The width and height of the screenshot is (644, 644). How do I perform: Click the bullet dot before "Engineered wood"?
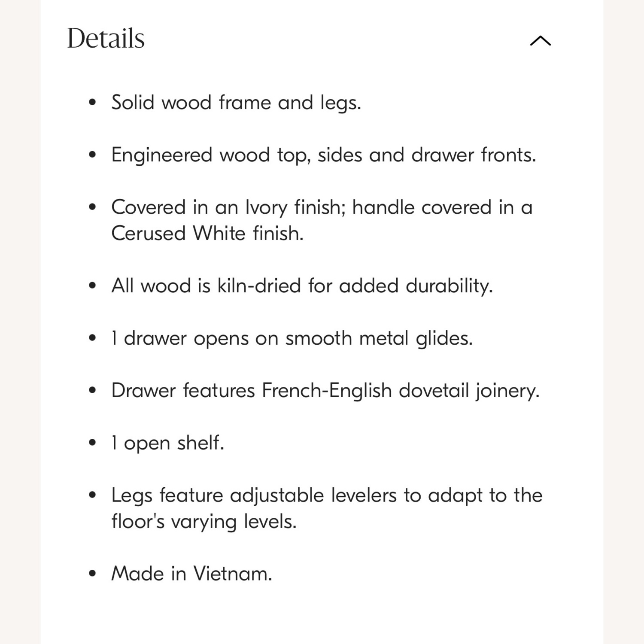click(x=92, y=155)
